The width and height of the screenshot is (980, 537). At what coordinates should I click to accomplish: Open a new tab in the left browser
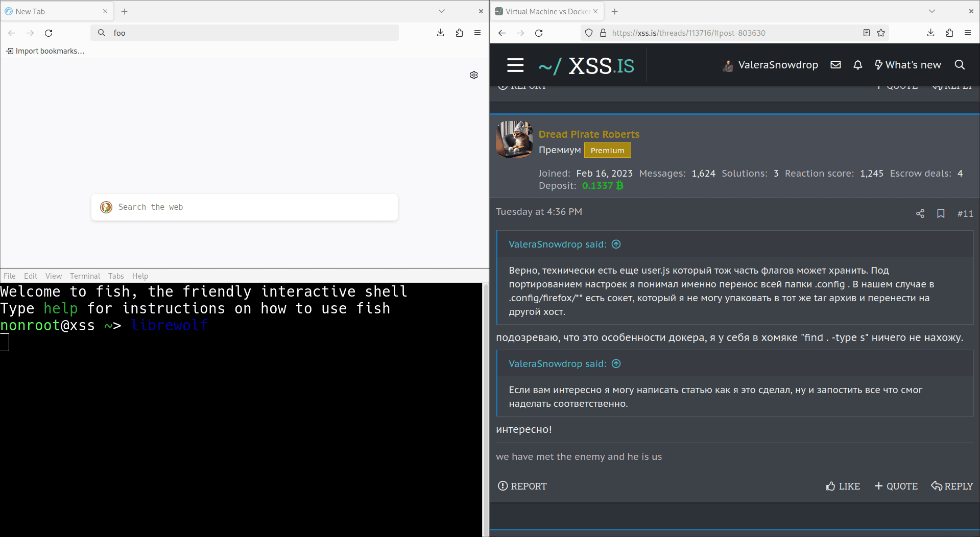pyautogui.click(x=124, y=11)
